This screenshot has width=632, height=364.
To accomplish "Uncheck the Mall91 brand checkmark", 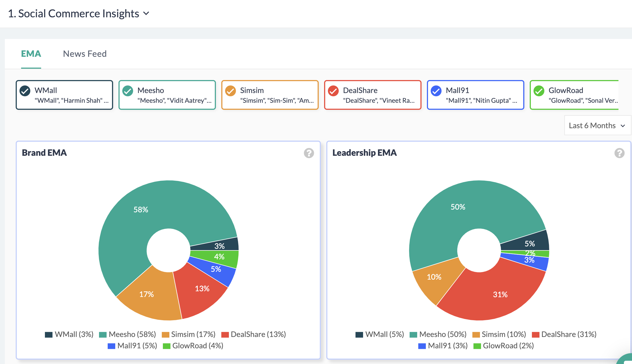I will (436, 91).
